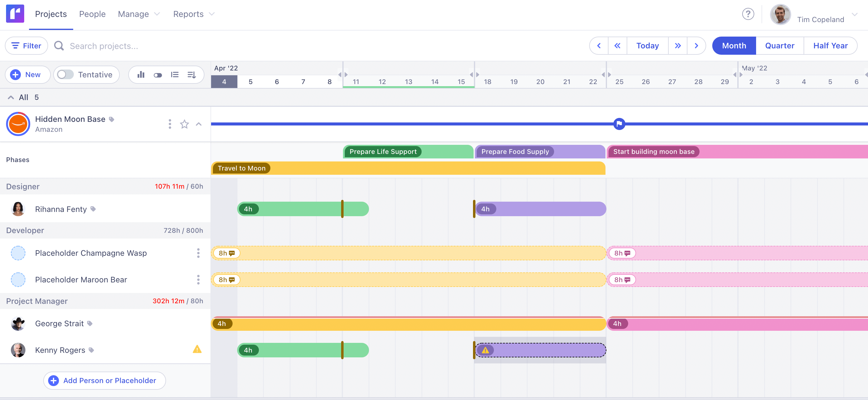
Task: Click the sort order icon
Action: point(191,74)
